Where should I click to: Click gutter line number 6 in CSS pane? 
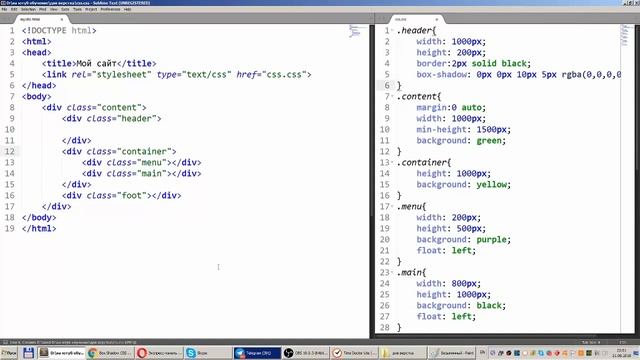pos(387,85)
